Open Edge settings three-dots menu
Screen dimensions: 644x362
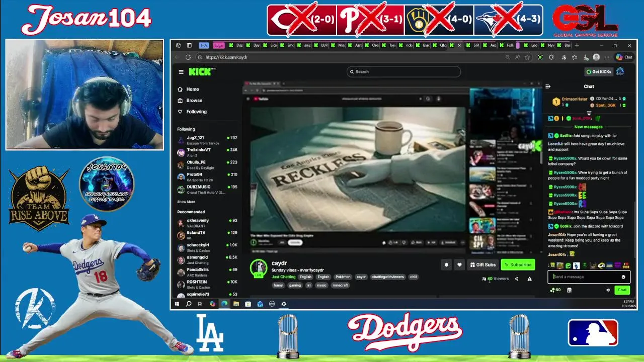pos(607,57)
